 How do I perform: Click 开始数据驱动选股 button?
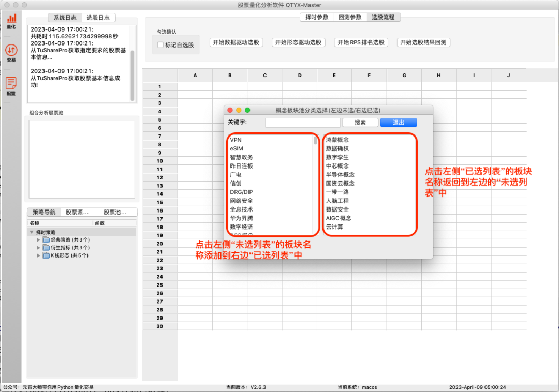[x=236, y=42]
